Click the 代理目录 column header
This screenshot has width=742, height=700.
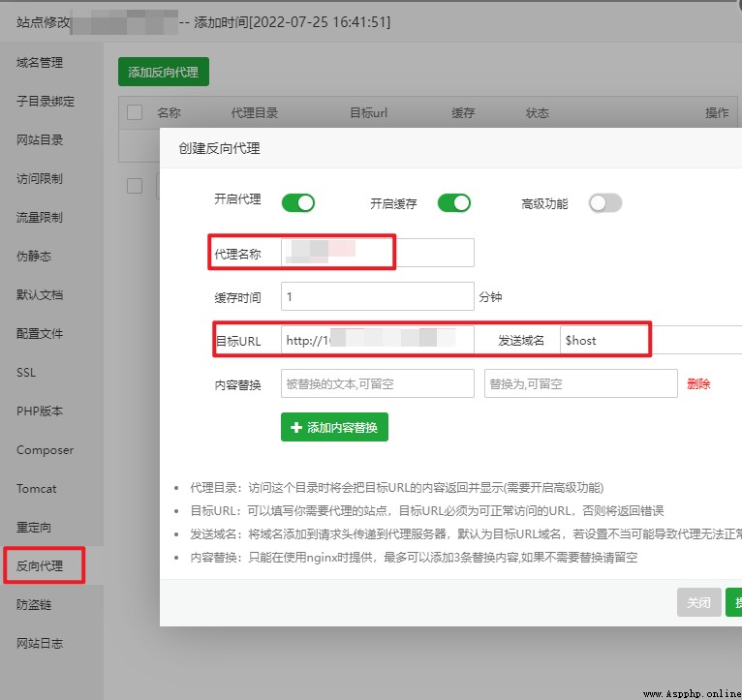pyautogui.click(x=255, y=113)
